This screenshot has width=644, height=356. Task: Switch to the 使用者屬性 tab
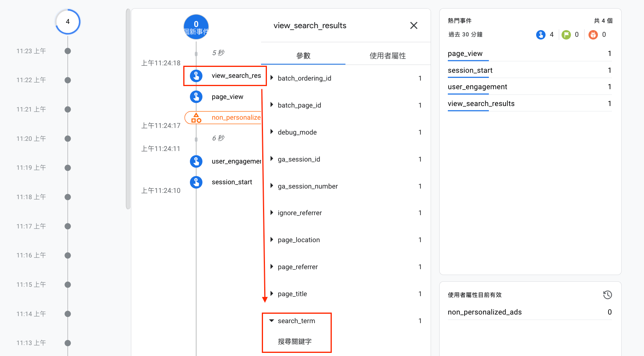coord(388,56)
